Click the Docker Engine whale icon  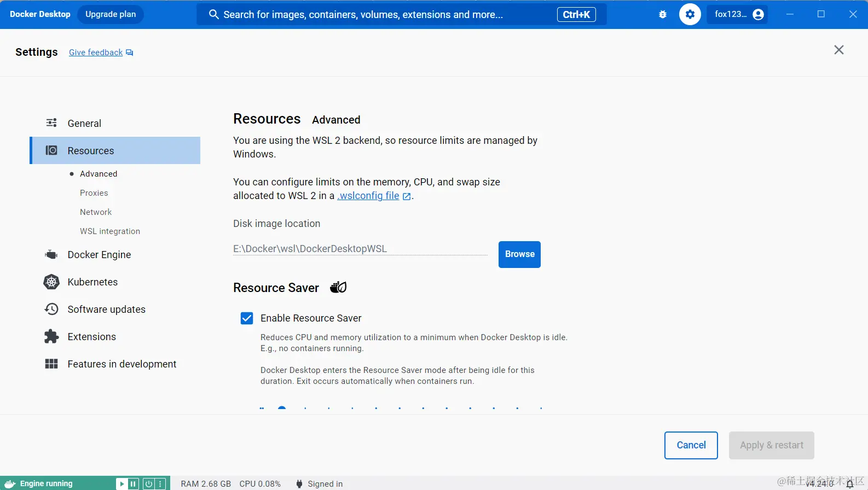click(x=51, y=254)
